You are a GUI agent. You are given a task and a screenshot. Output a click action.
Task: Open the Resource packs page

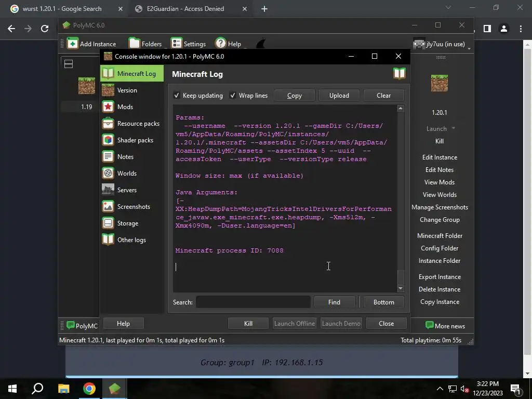[132, 124]
